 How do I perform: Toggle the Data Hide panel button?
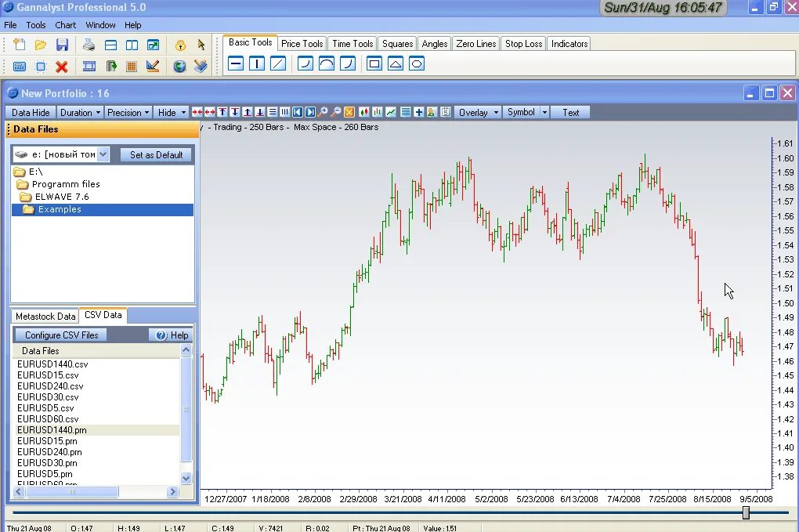[x=31, y=113]
